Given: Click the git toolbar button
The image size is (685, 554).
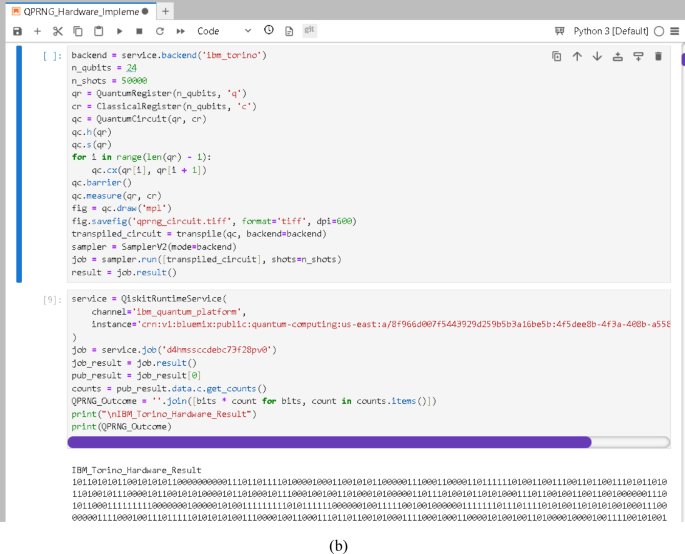Looking at the screenshot, I should pos(309,31).
